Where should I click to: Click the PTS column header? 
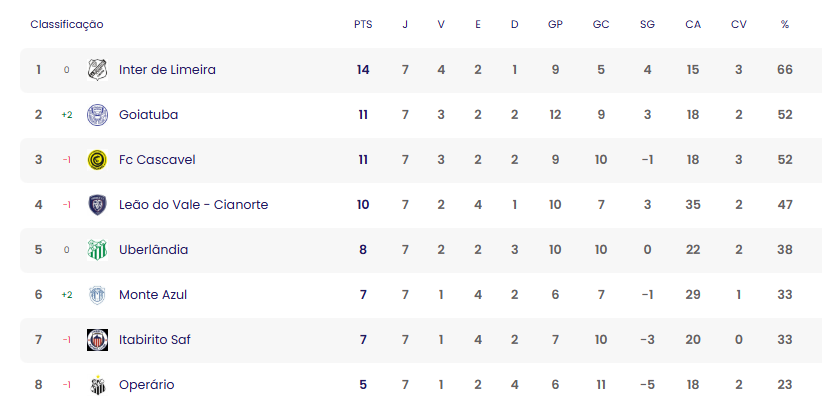(x=363, y=25)
